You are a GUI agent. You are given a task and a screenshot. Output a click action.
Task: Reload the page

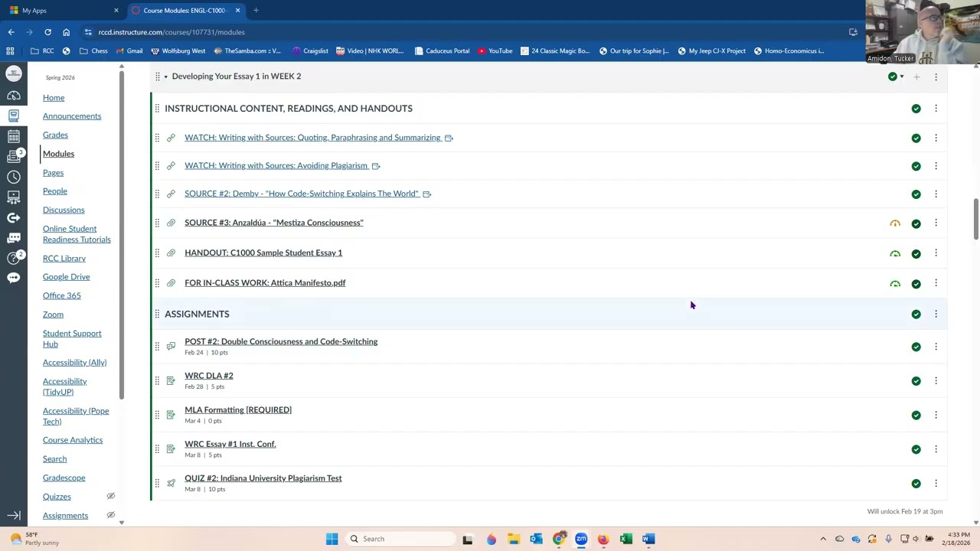click(47, 32)
